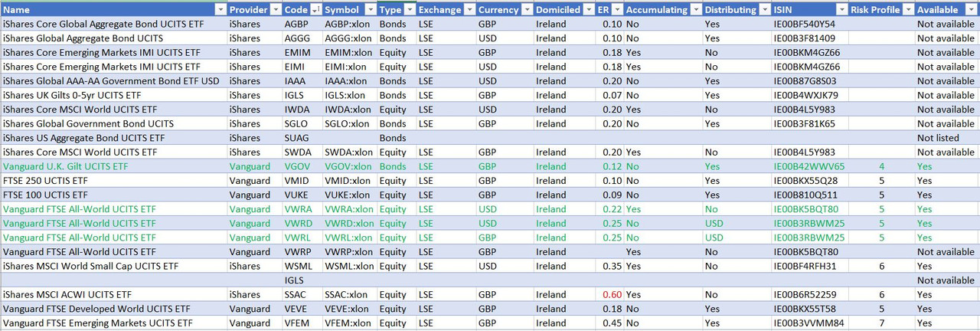Select the Not listed cell for SUAG
This screenshot has width=980, height=331.
[x=948, y=138]
